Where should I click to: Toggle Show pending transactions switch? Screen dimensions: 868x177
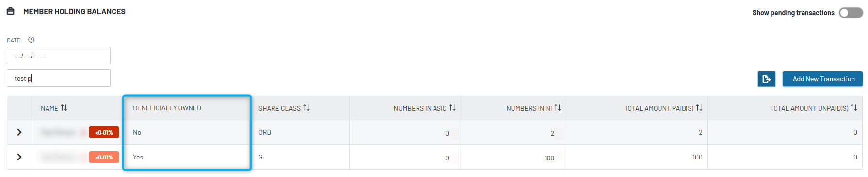click(851, 13)
